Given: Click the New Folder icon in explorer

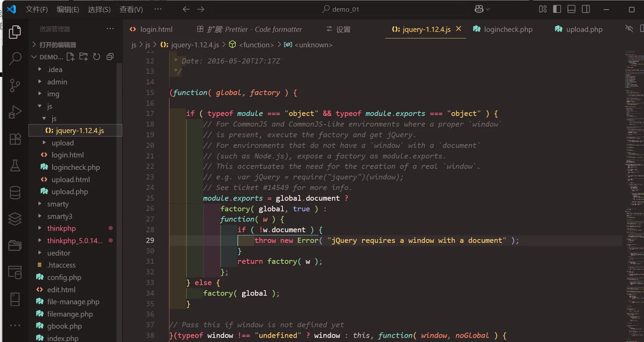Looking at the screenshot, I should tap(83, 57).
